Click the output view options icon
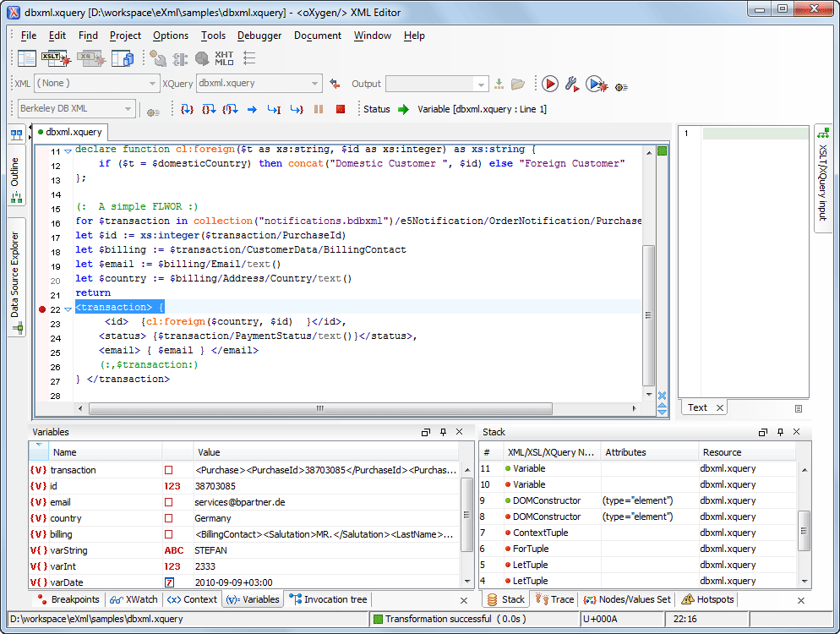The width and height of the screenshot is (840, 634). [799, 408]
